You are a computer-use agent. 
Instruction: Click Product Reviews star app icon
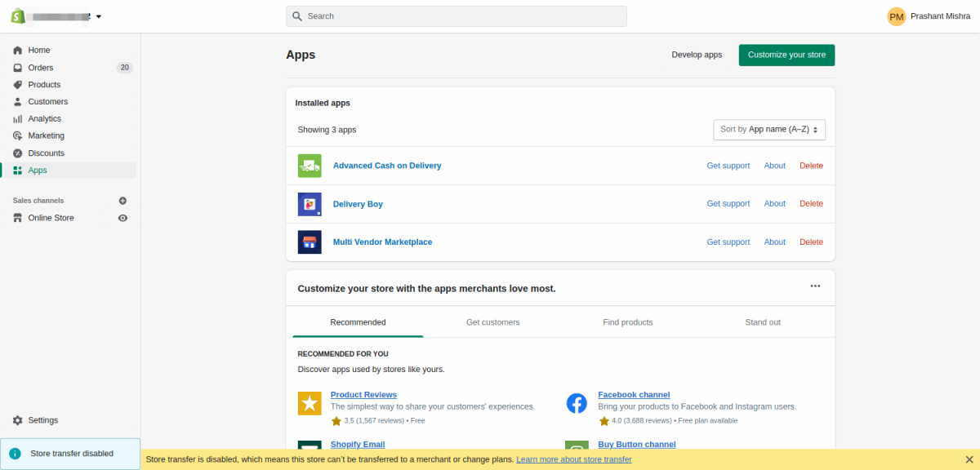click(310, 403)
